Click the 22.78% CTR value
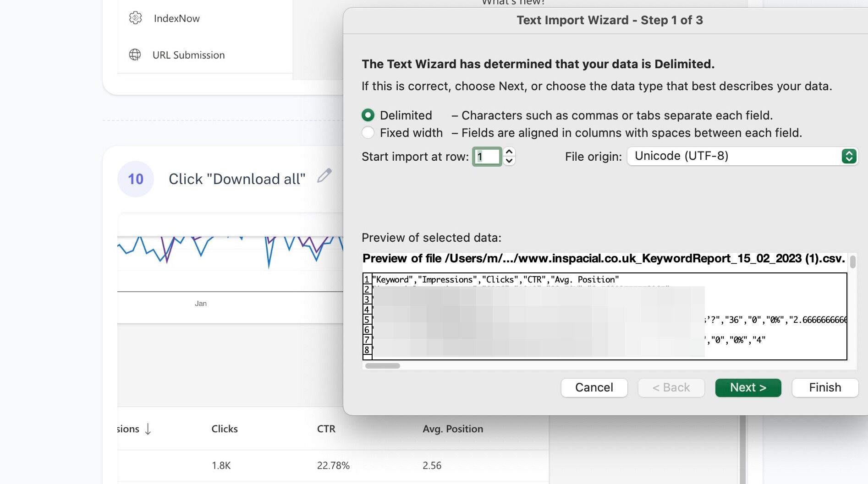 (x=333, y=466)
